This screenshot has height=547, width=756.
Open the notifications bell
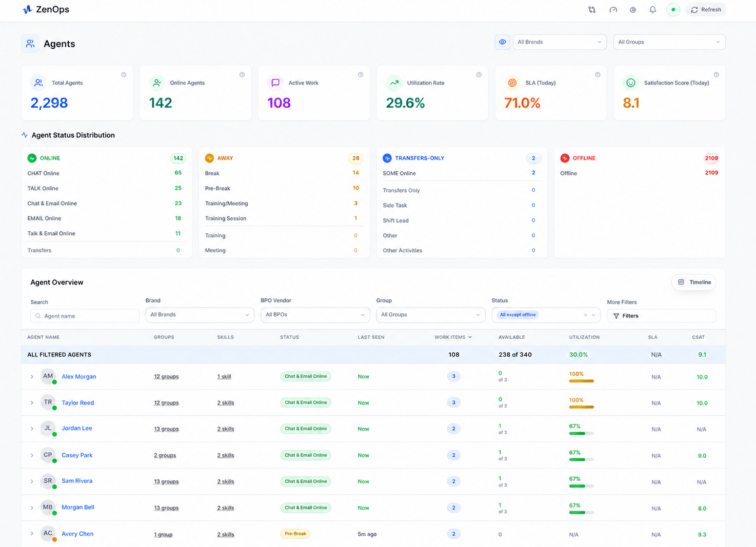[652, 10]
